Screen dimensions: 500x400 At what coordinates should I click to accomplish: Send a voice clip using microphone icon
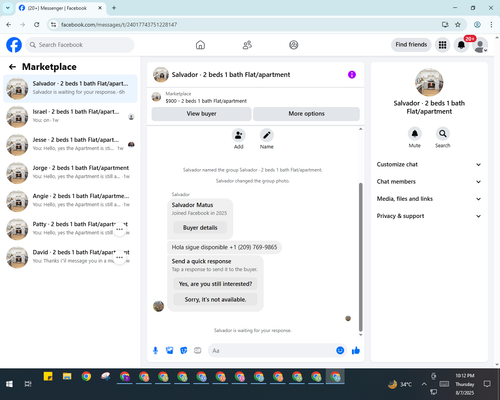(155, 350)
